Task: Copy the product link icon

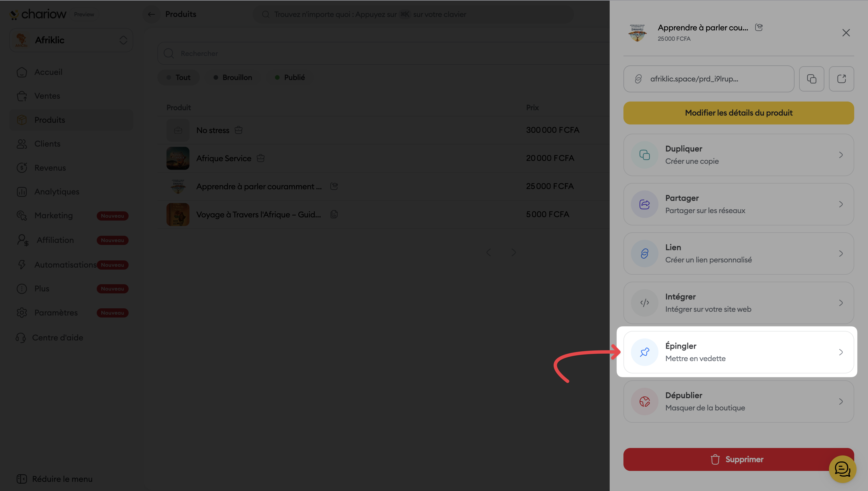Action: [811, 79]
